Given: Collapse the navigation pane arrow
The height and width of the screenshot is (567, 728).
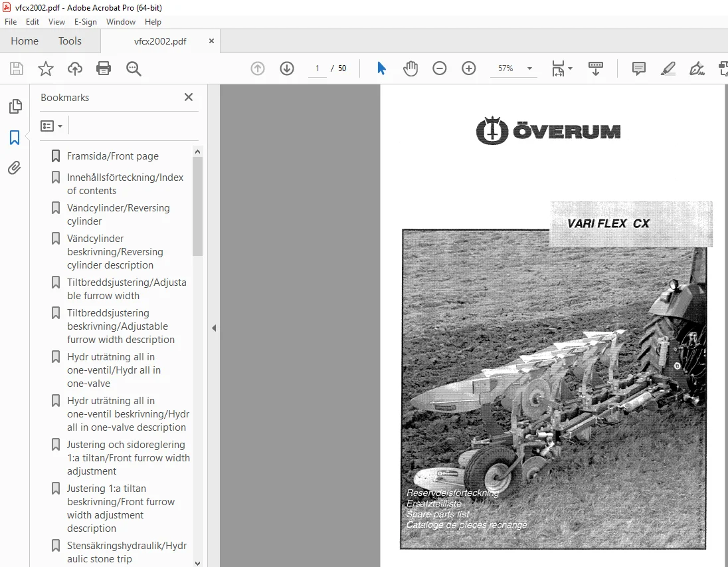Looking at the screenshot, I should pos(214,328).
